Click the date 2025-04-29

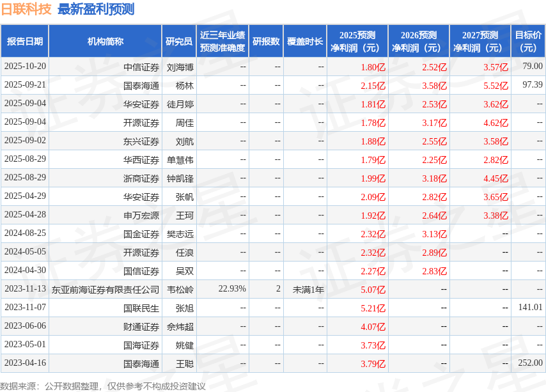25,196
